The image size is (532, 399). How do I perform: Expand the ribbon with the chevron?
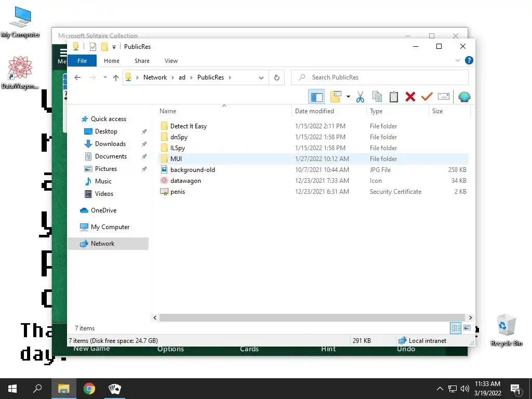[457, 60]
